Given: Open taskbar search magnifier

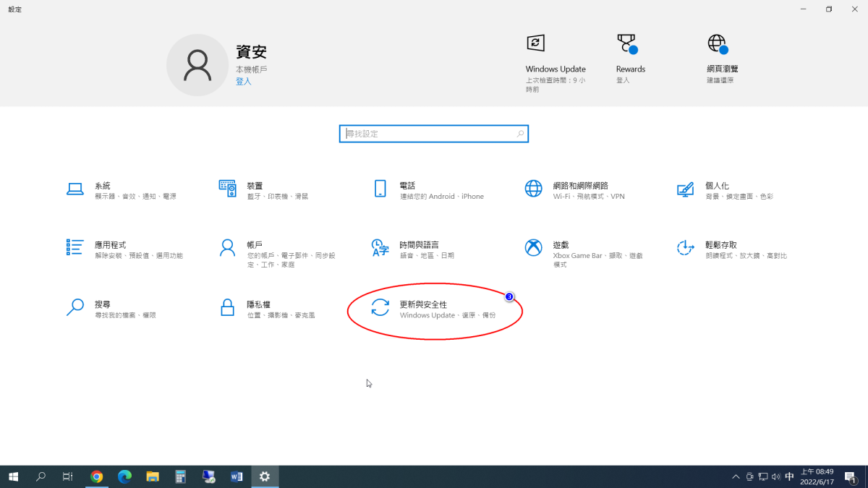Looking at the screenshot, I should pyautogui.click(x=41, y=476).
